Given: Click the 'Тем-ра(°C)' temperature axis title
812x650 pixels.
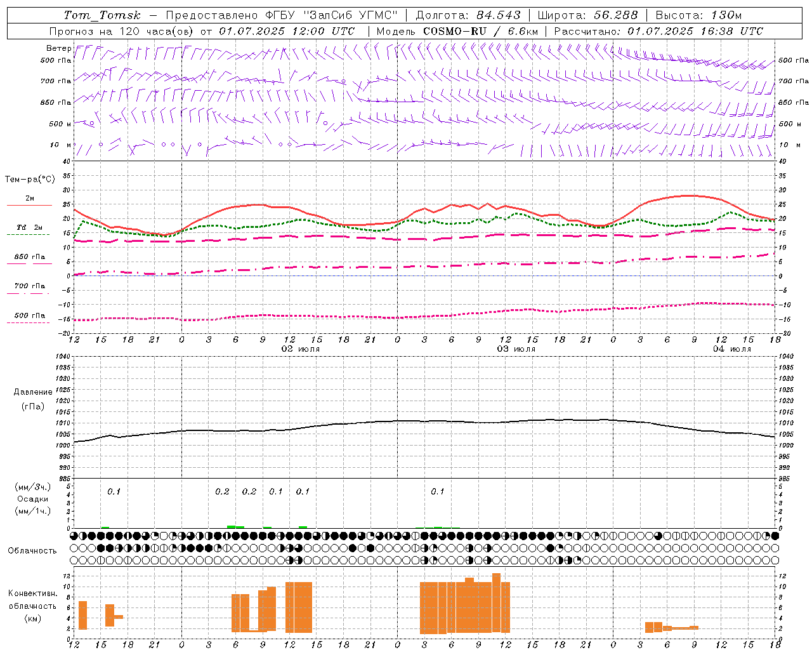Looking at the screenshot, I should 30,180.
